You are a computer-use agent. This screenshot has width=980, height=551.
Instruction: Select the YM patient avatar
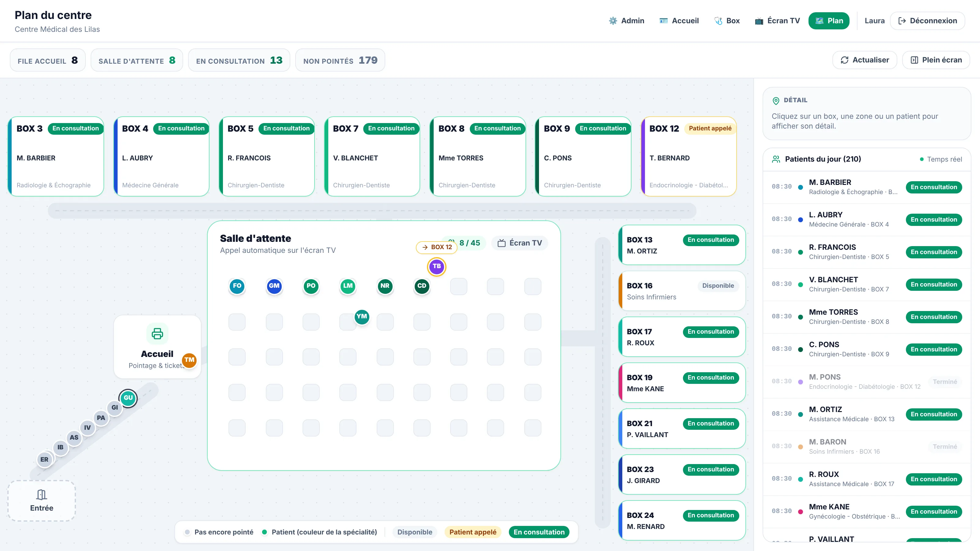(361, 317)
